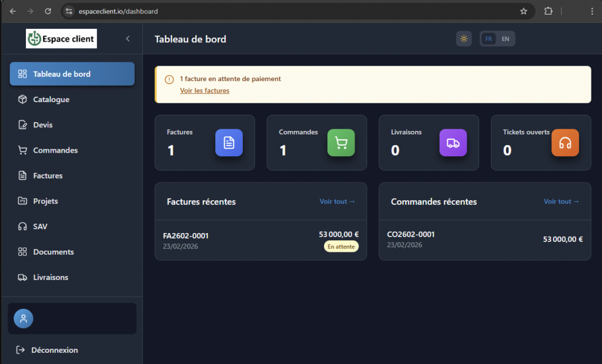Click the user avatar icon above Déconnexion
602x364 pixels.
click(x=23, y=318)
